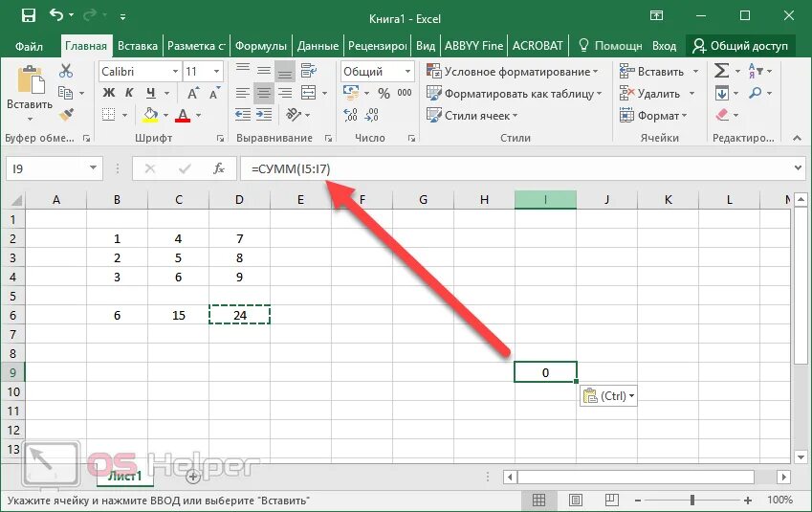Increase the decimal places
This screenshot has width=812, height=512.
351,115
